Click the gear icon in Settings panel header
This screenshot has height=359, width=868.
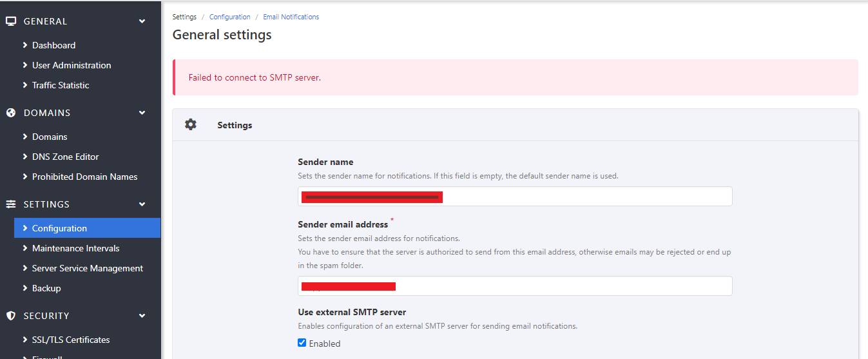coord(191,124)
